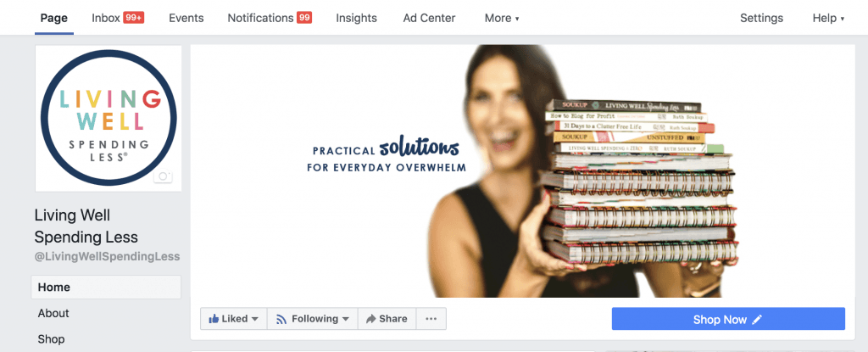Click the Inbox 99+ badge
This screenshot has width=868, height=352.
pos(134,18)
